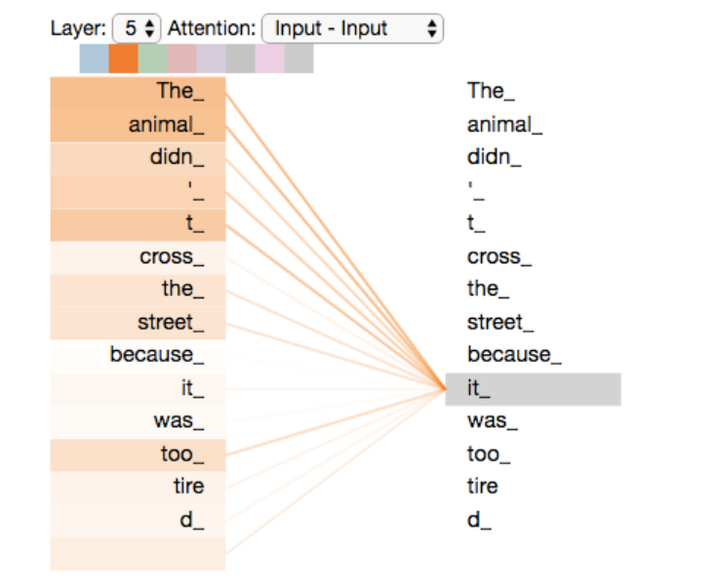The image size is (715, 588).
Task: Enable the rose-red attention head swatch
Action: pyautogui.click(x=181, y=59)
